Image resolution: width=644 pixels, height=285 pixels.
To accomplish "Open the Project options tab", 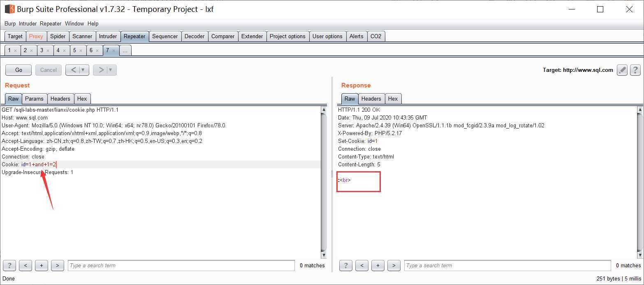I will coord(287,36).
